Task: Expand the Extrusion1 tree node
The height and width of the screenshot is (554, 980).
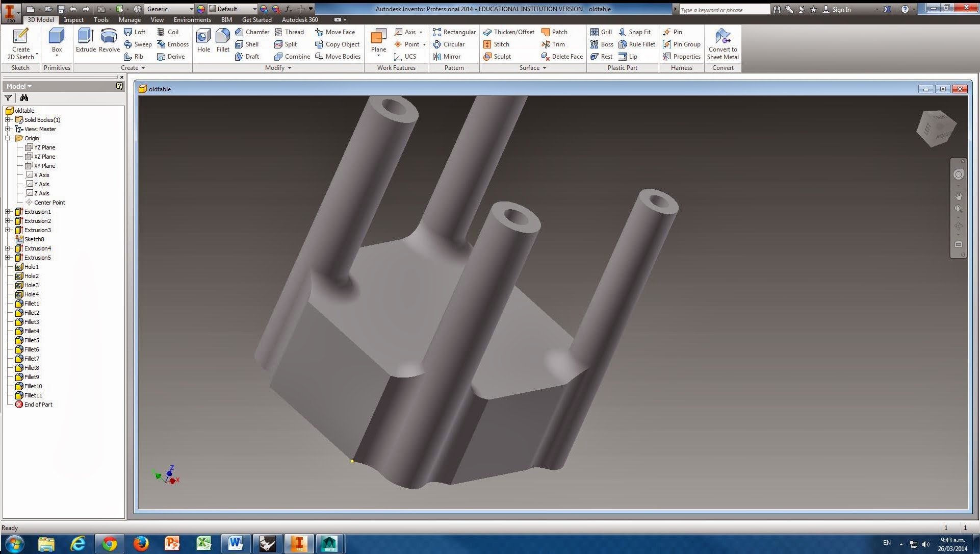Action: tap(8, 212)
